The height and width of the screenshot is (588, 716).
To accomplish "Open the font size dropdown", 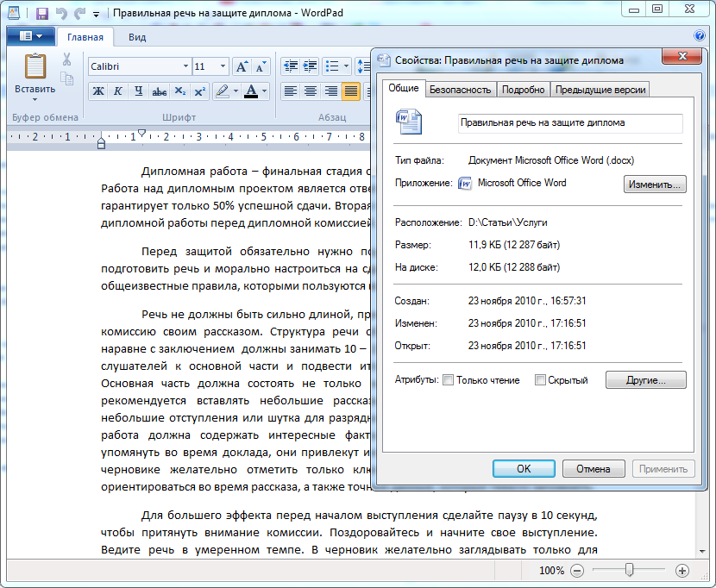I will coord(223,66).
